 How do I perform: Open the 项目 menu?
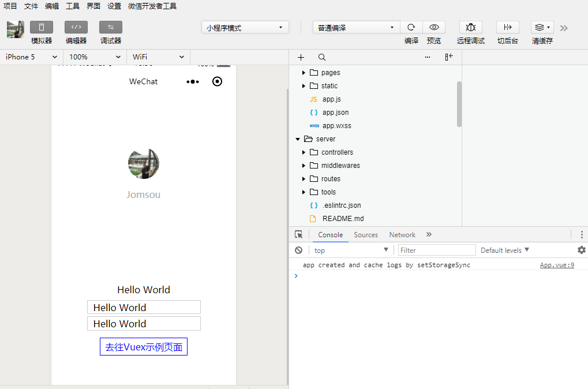[x=10, y=6]
